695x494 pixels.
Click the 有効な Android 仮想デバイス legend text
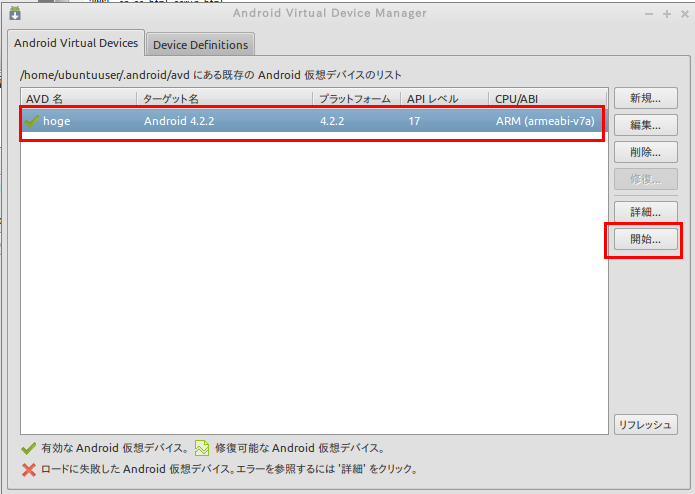tap(115, 448)
